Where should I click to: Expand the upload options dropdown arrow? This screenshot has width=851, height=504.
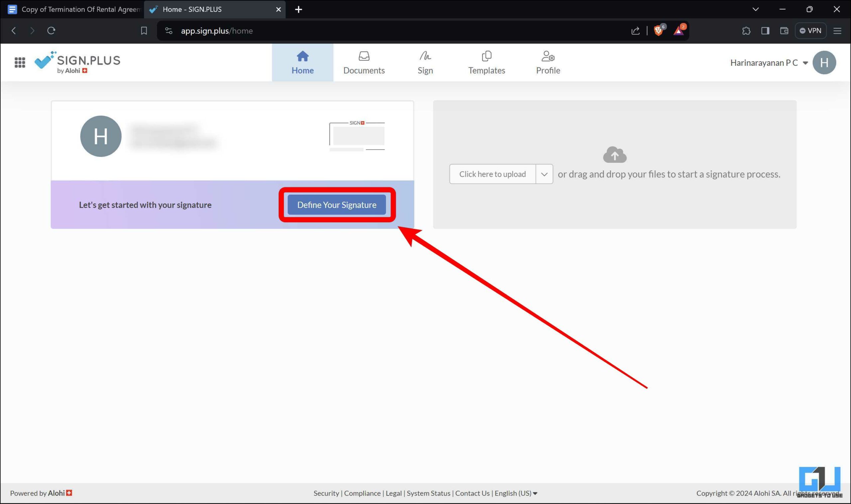pos(544,174)
